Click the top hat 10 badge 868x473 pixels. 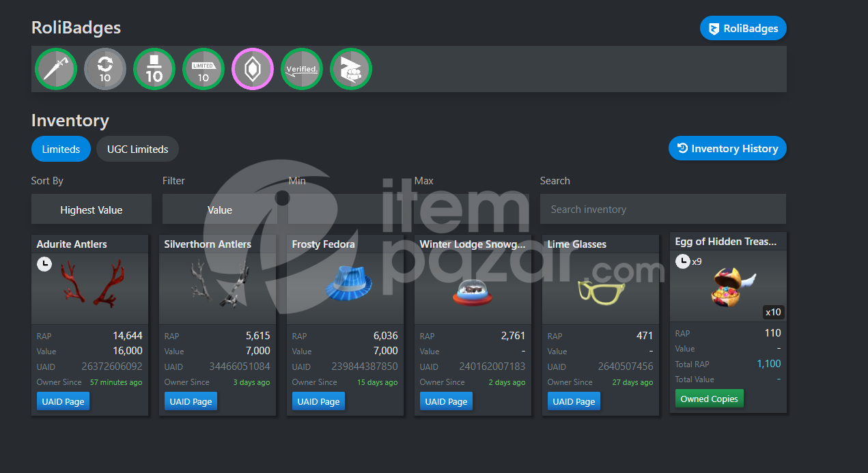(x=154, y=69)
